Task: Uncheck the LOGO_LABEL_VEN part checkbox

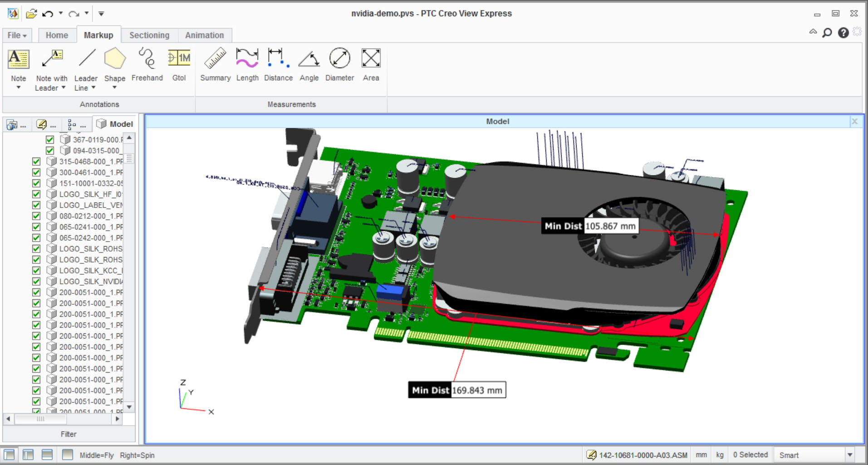Action: coord(36,205)
